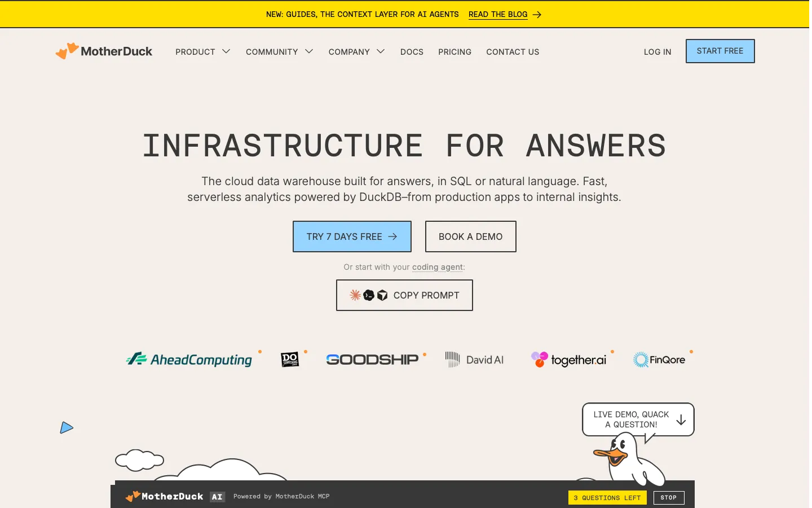Click the Live Demo speech bubble
The height and width of the screenshot is (508, 812).
[638, 419]
